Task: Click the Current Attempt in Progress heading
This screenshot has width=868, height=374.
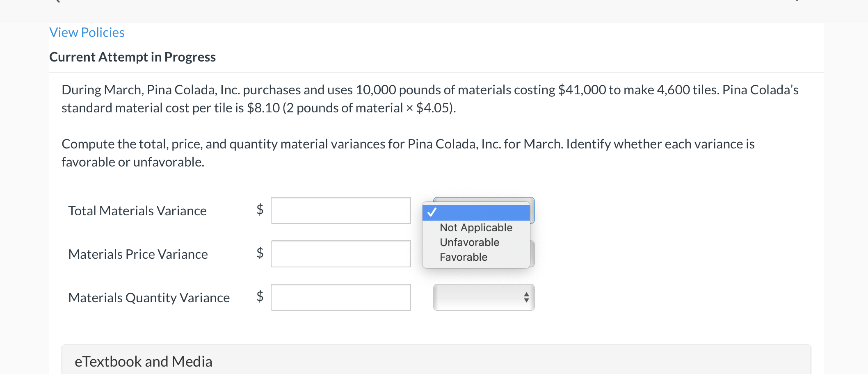Action: pyautogui.click(x=132, y=57)
